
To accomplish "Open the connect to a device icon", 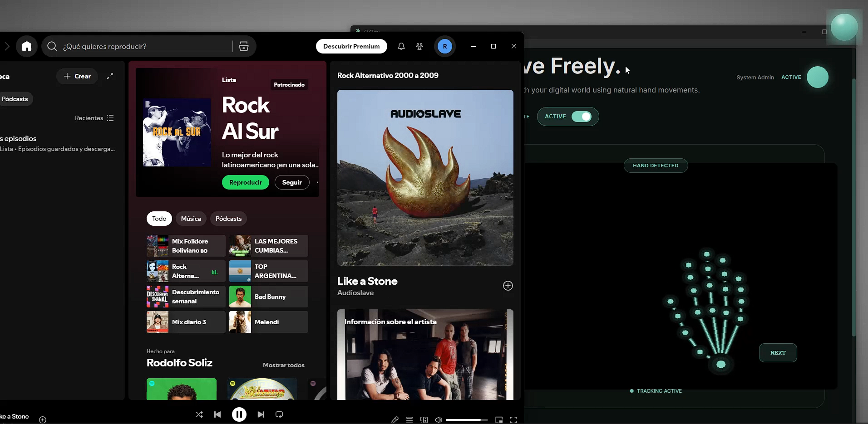I will [424, 420].
